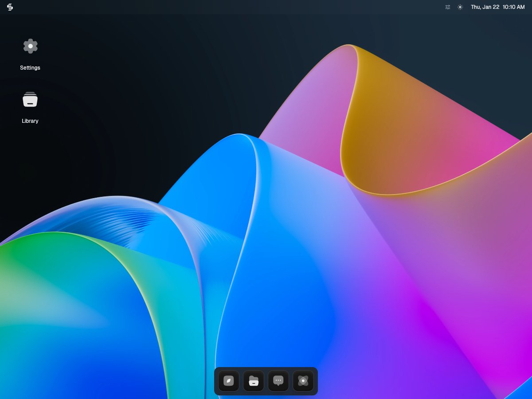The width and height of the screenshot is (532, 399).
Task: Open the Settings desktop icon
Action: coord(30,46)
